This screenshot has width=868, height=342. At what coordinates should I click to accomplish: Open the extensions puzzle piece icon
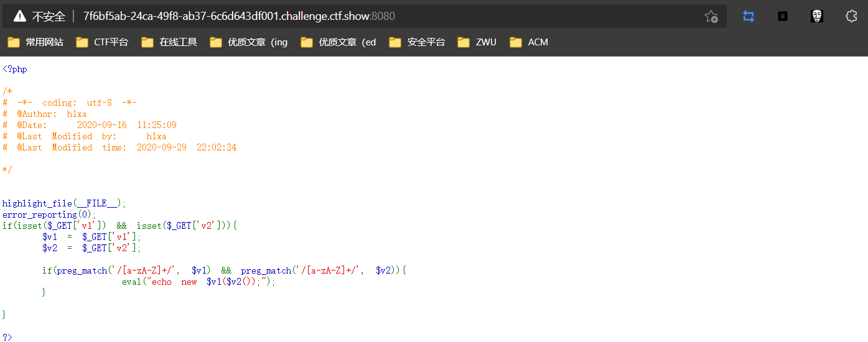click(x=851, y=17)
